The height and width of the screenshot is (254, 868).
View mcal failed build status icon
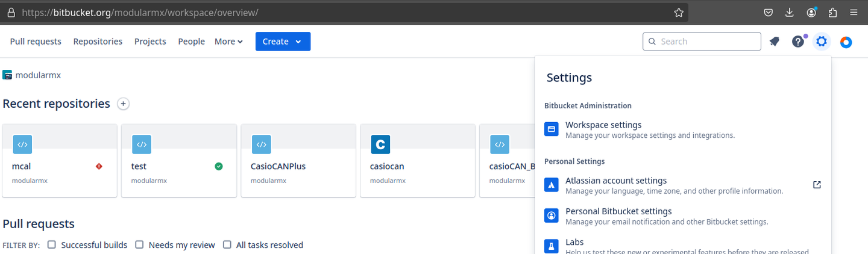(99, 166)
